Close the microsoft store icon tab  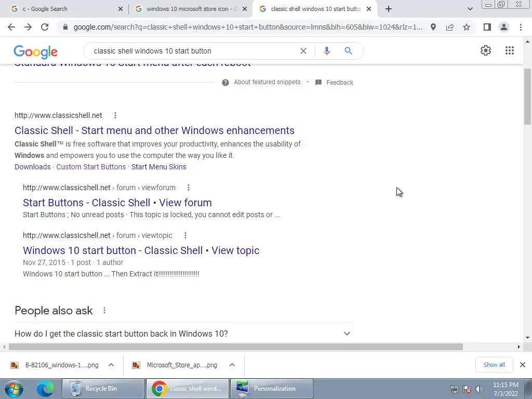(245, 9)
